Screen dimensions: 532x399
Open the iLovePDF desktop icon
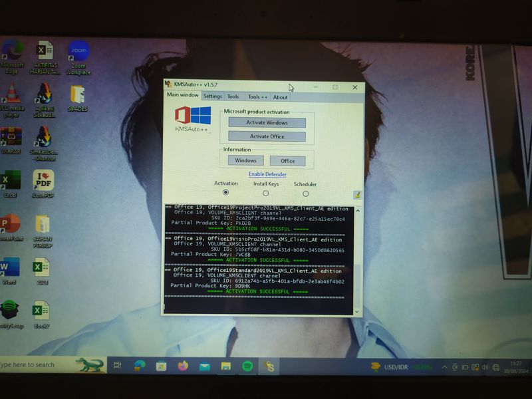[x=44, y=181]
